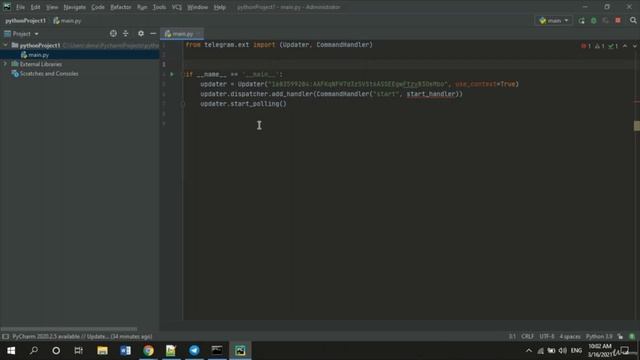The width and height of the screenshot is (640, 360).
Task: Open Search Everywhere magnifier icon
Action: (x=633, y=20)
